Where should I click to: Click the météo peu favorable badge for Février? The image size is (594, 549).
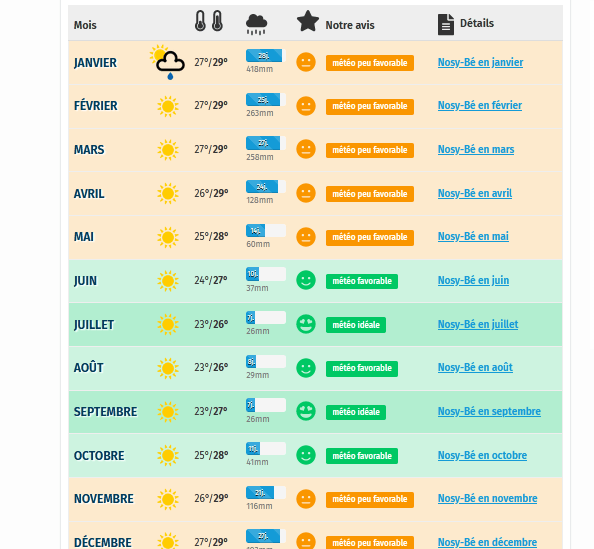(x=370, y=106)
